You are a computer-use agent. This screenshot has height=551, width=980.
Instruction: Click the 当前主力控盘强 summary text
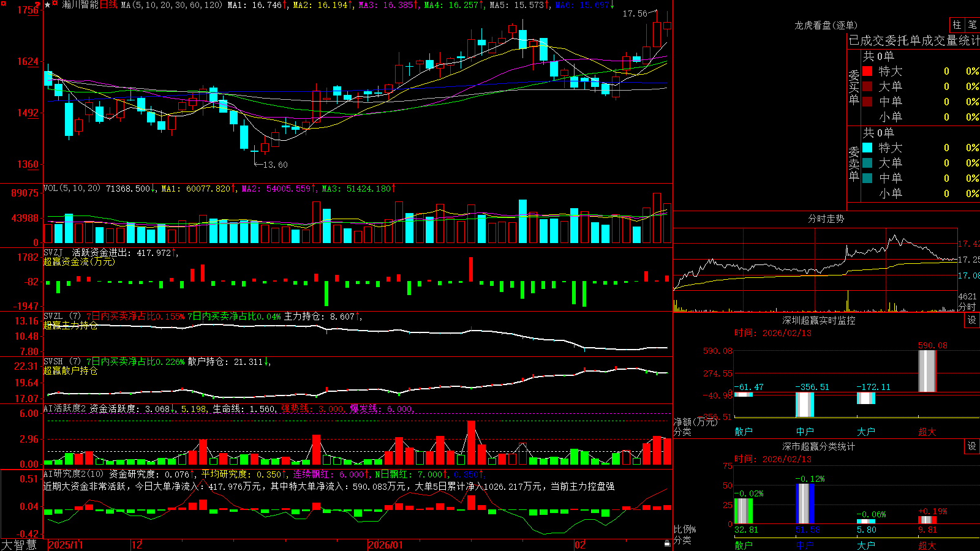click(582, 486)
